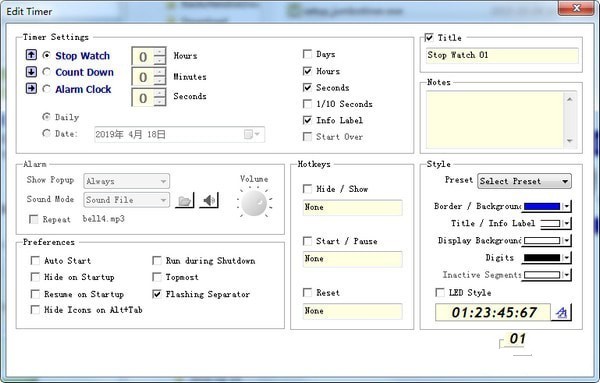This screenshot has height=383, width=600.
Task: Click the Count Down down-arrow icon
Action: [x=31, y=72]
